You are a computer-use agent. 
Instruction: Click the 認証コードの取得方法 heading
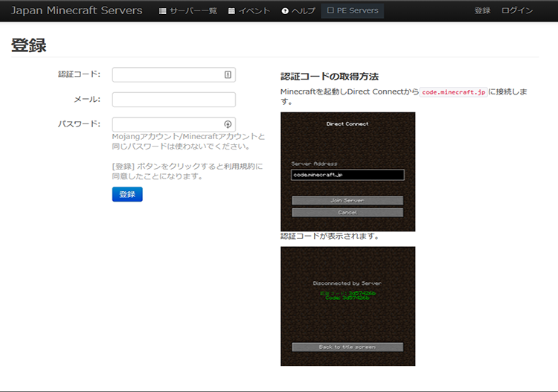330,77
